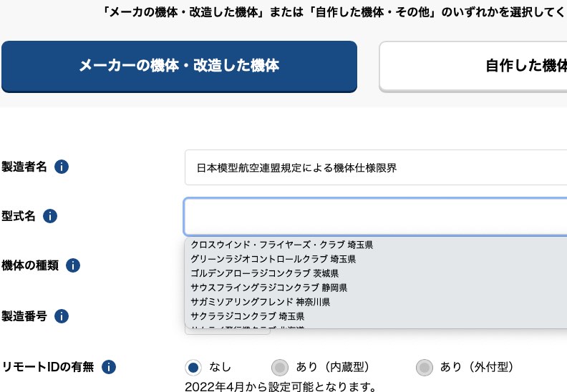Choose ゴルデンアローラジコンクラブ 茨城県 suggestion

click(265, 273)
